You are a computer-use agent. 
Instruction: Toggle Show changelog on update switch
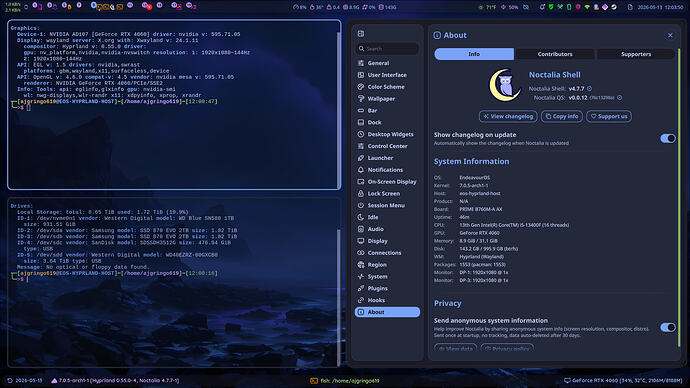[668, 139]
